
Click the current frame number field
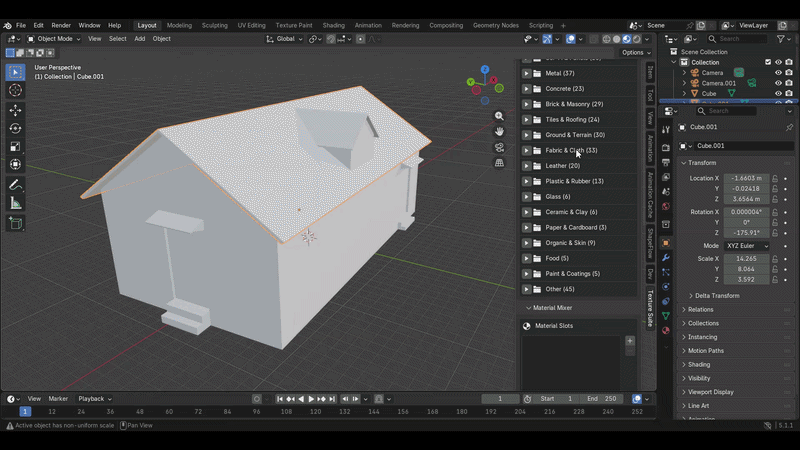[x=500, y=399]
